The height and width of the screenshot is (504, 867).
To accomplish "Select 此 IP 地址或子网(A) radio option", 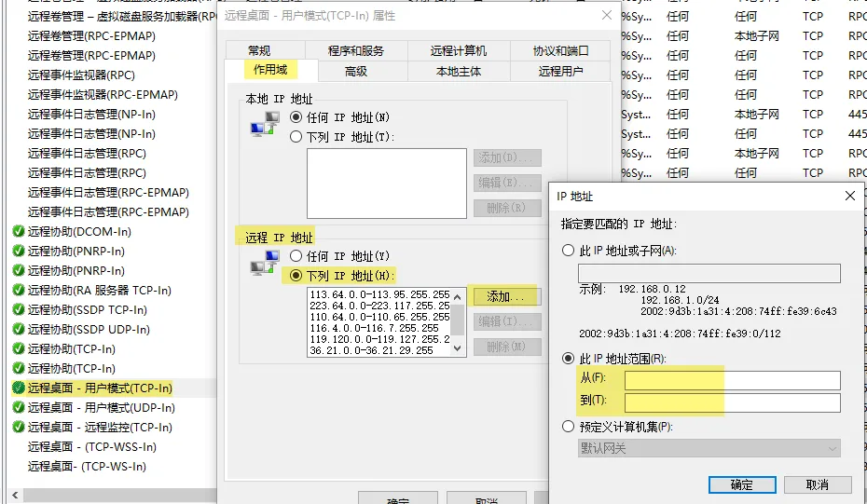I will click(x=569, y=251).
